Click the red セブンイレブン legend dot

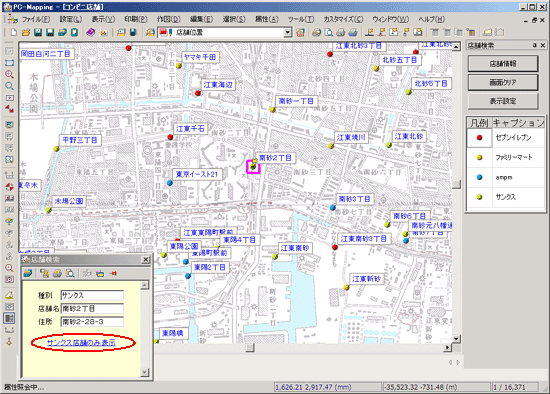[479, 138]
